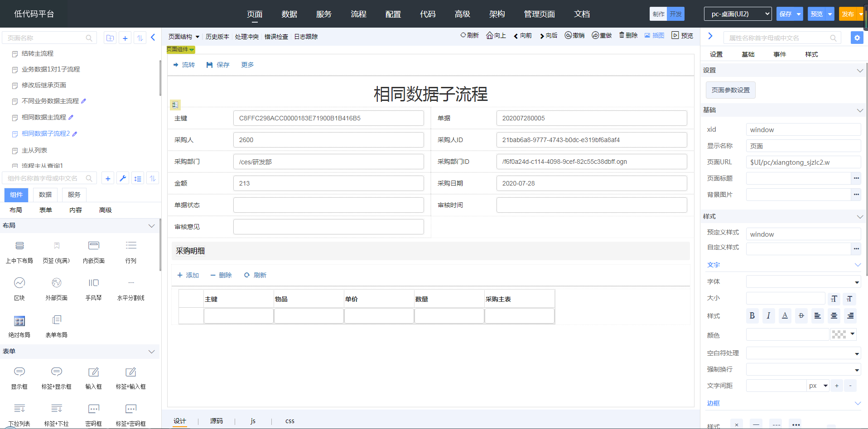Collapse the 布局 section in components panel

point(151,226)
